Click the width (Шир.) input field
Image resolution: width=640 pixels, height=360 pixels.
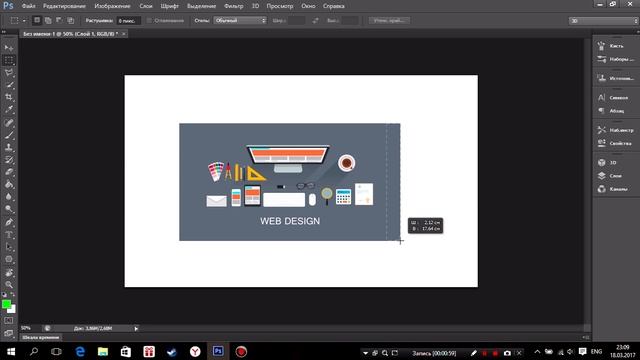(x=296, y=20)
